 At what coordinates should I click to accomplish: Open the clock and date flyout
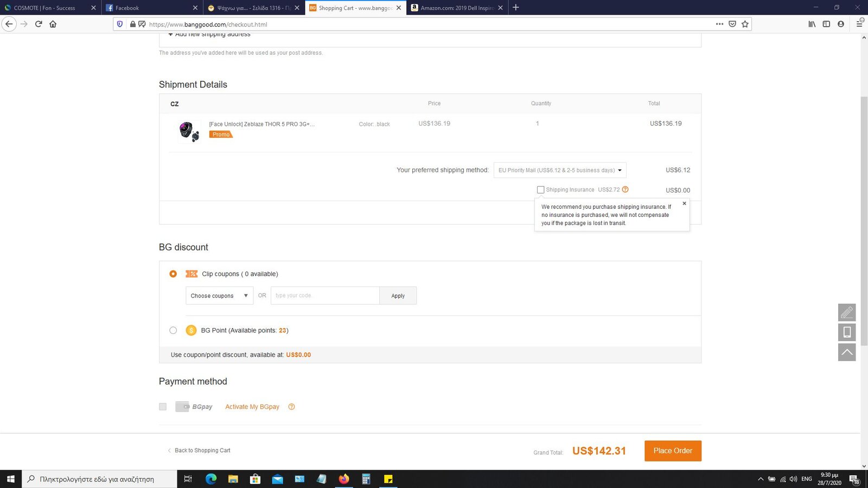(829, 479)
